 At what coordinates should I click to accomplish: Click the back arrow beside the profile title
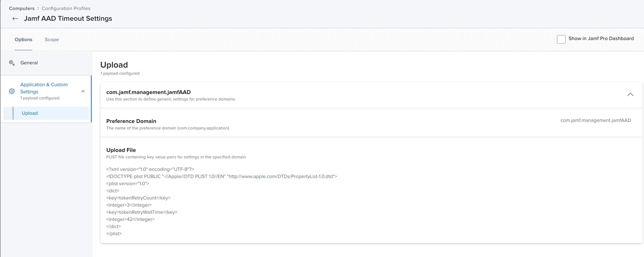click(15, 19)
